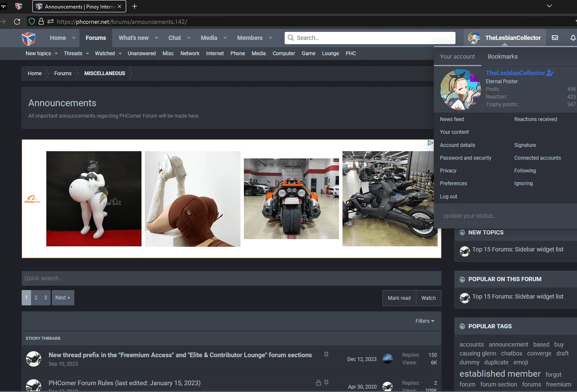Close the Announcements browser tab

point(119,6)
